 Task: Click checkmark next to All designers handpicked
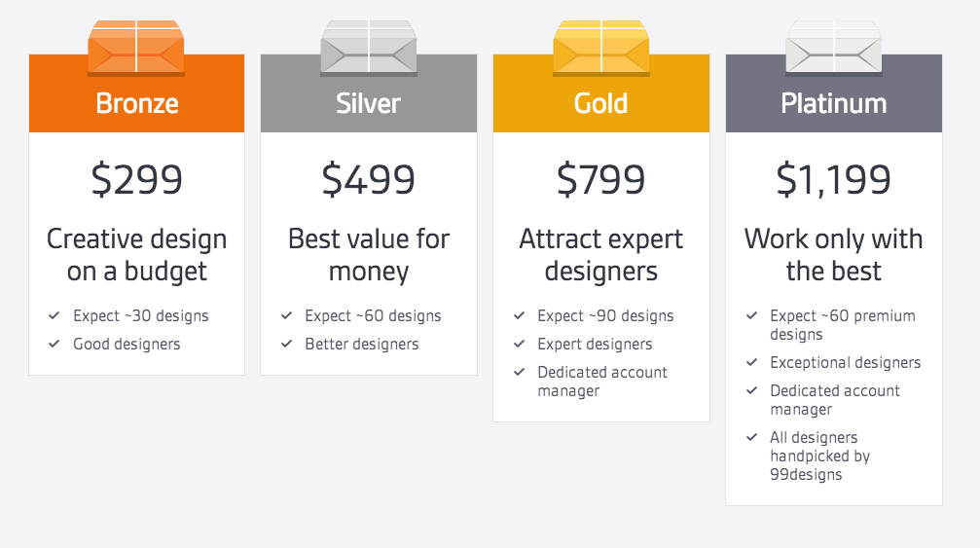click(752, 437)
